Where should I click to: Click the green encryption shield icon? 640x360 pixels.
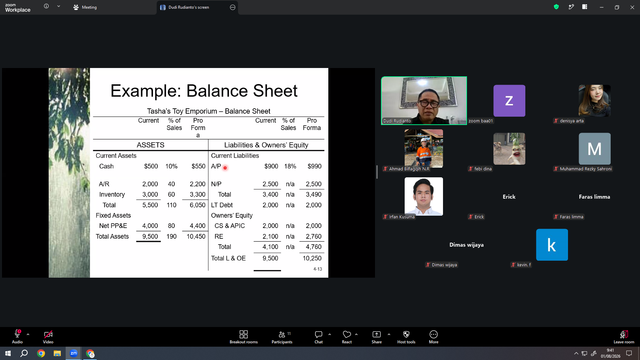[x=556, y=7]
